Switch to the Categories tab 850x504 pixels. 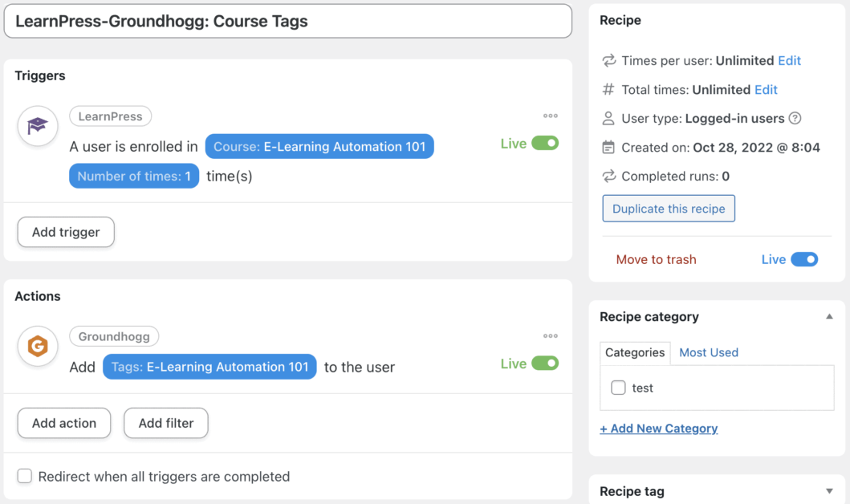click(635, 352)
